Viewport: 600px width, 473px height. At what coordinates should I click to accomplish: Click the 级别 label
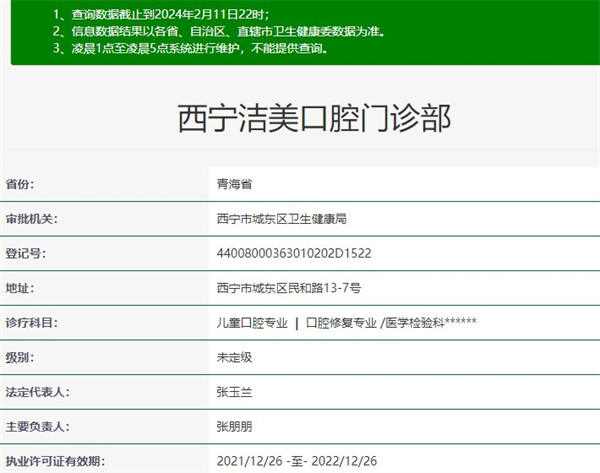(x=20, y=357)
